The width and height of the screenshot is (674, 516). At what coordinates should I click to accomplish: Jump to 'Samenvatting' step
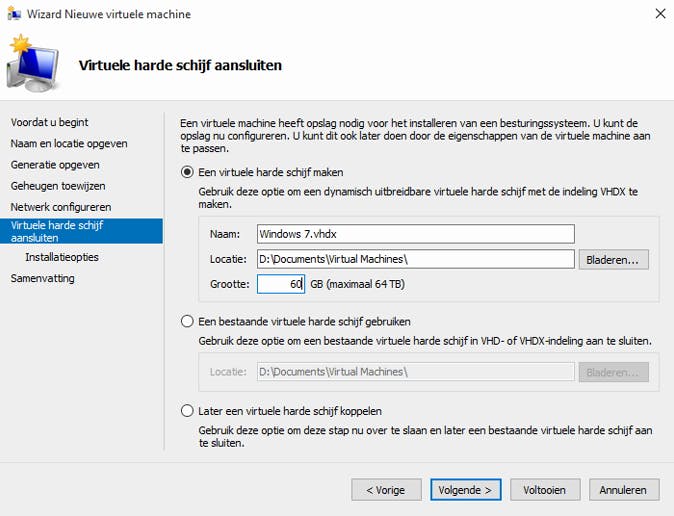pyautogui.click(x=42, y=278)
